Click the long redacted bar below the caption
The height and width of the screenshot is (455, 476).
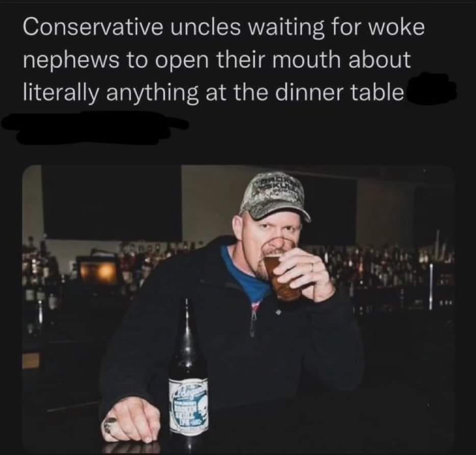[x=95, y=127]
